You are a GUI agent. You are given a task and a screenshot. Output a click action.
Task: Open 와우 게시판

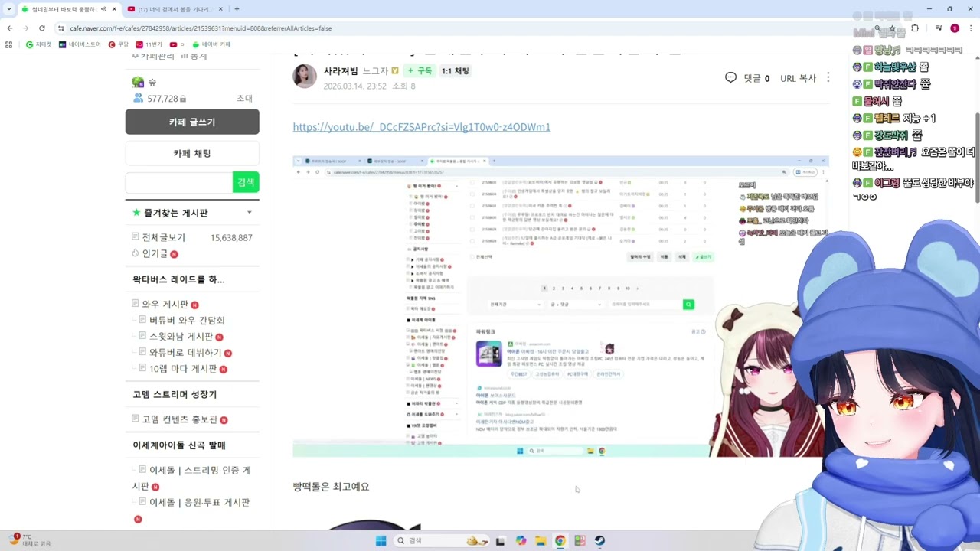coord(165,304)
